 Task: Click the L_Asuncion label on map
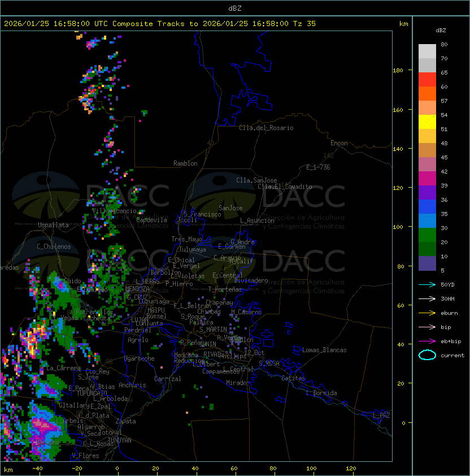tap(257, 220)
